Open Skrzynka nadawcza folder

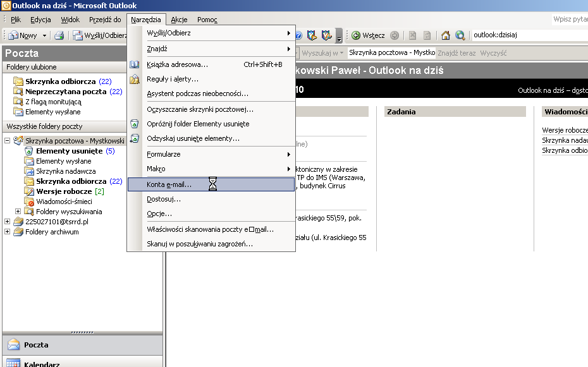(x=60, y=171)
